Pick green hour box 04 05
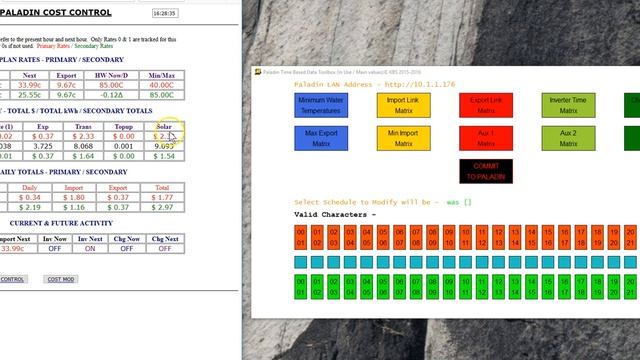 367,287
